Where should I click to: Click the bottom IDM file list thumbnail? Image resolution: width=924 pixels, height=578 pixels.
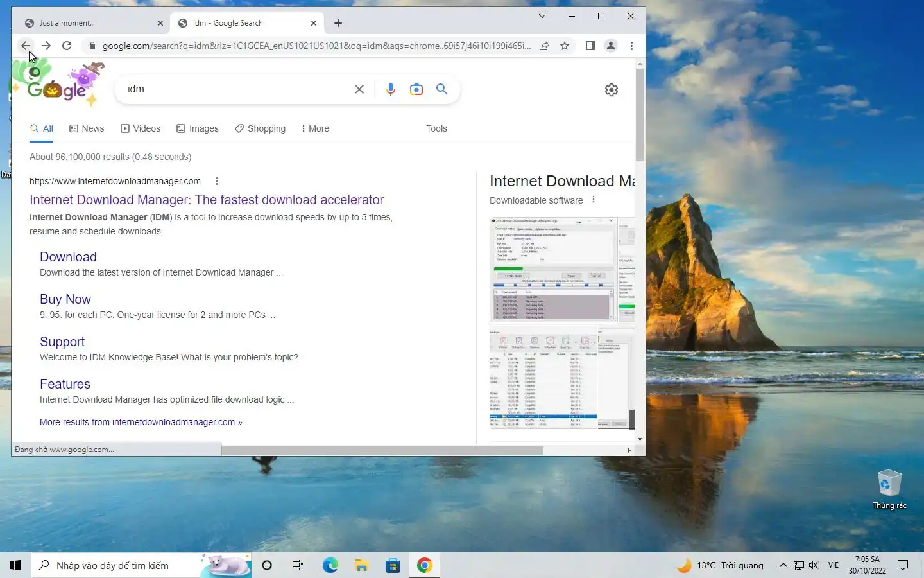tap(543, 378)
